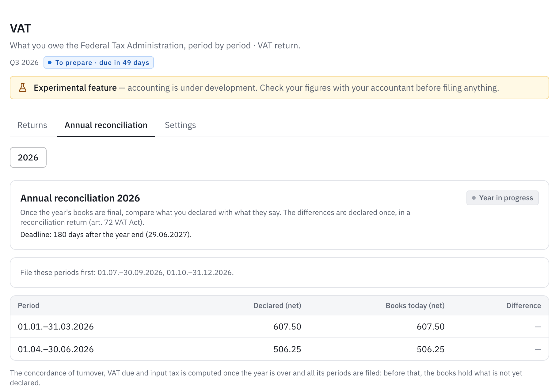Click the 'Year in progress' status badge
Viewport: 559px width, 392px height.
[503, 198]
